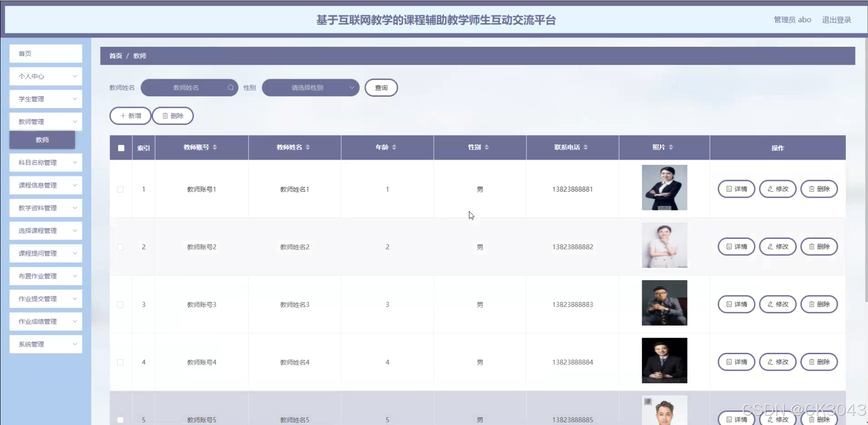The image size is (868, 425).
Task: Open photo thumbnail of 教师姓名4
Action: (x=664, y=361)
